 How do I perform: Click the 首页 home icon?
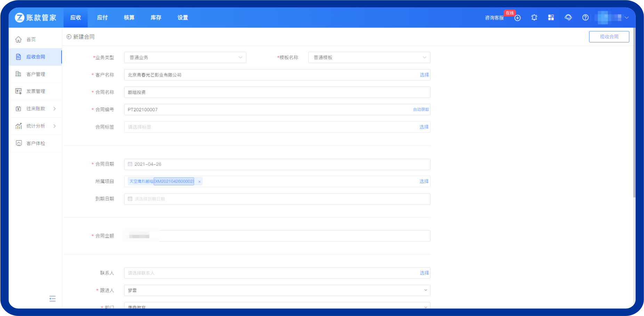point(18,40)
